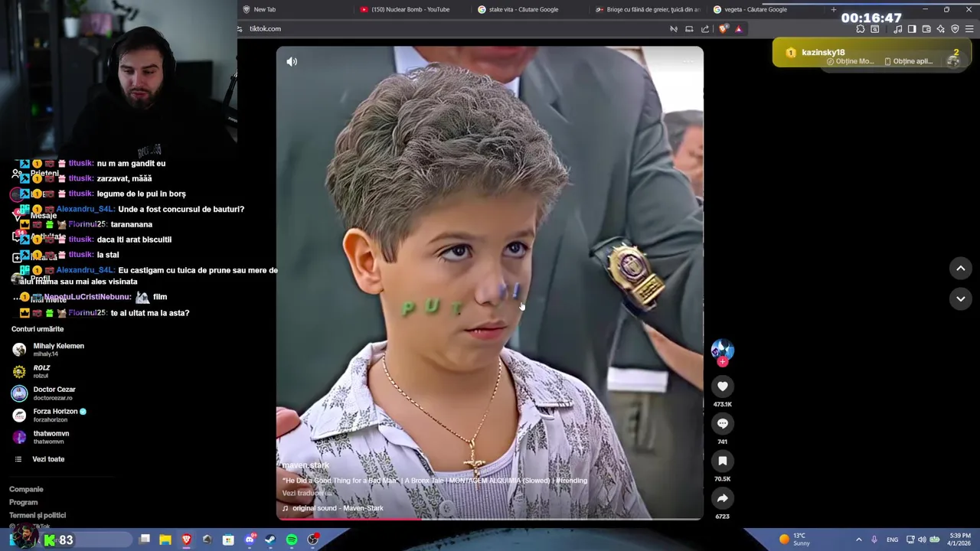Open the three-dot video options menu
Viewport: 980px width, 551px height.
tap(688, 62)
